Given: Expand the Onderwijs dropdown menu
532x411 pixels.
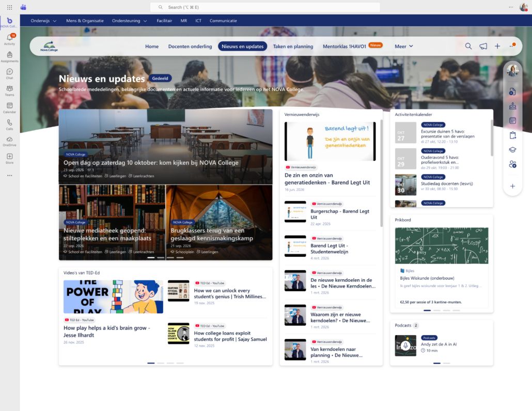Looking at the screenshot, I should (43, 21).
